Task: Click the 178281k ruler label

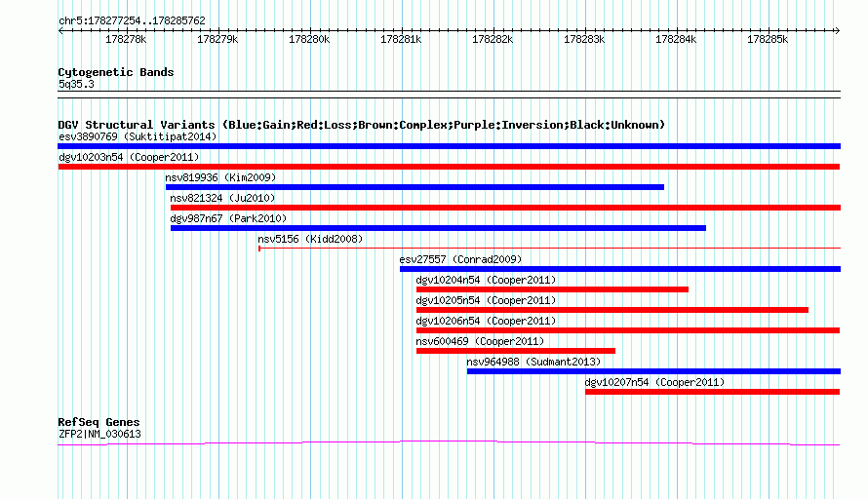Action: tap(401, 39)
